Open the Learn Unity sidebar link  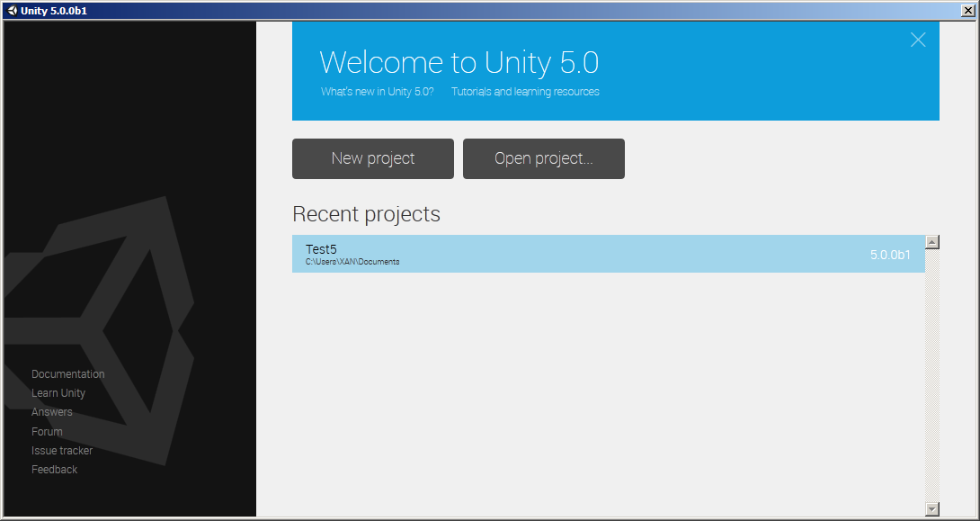coord(58,393)
